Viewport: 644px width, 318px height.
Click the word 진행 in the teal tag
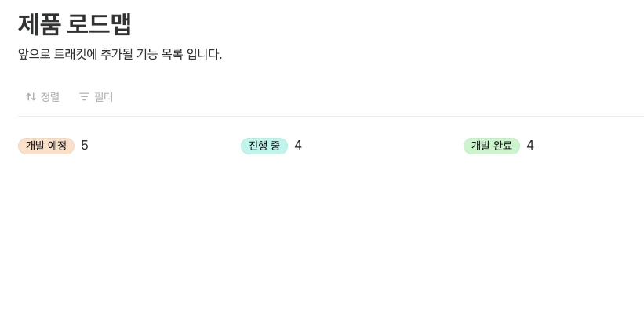coord(258,146)
